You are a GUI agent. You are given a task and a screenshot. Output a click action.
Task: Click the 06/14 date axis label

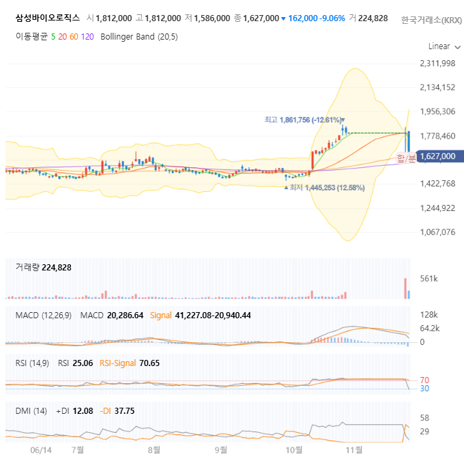pos(41,450)
